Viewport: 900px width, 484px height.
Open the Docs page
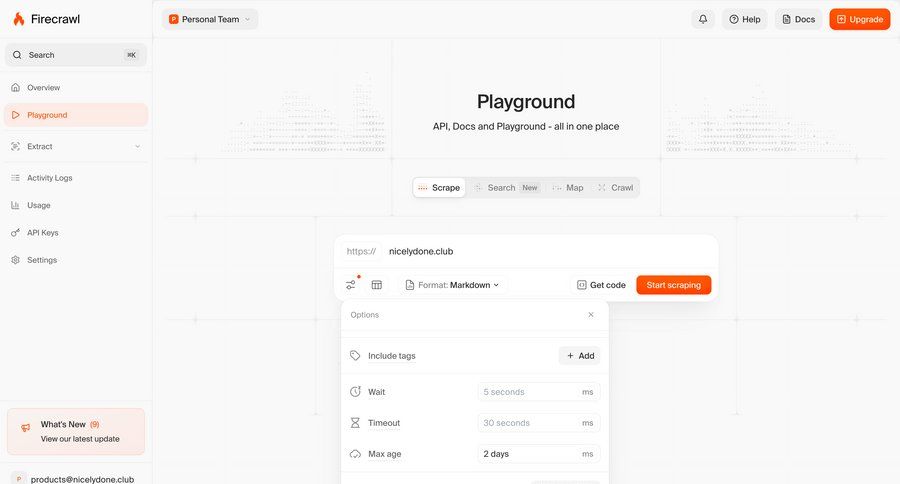click(798, 19)
